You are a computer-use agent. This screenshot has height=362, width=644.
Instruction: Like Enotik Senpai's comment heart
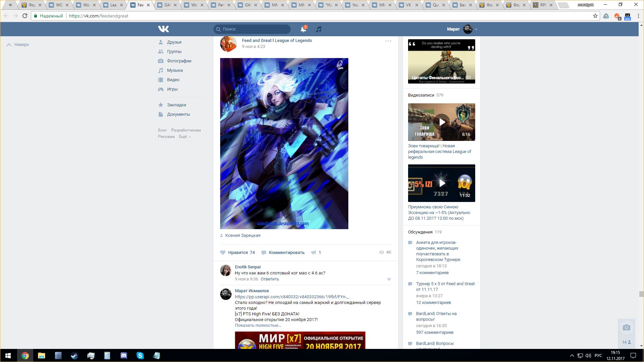pos(389,279)
